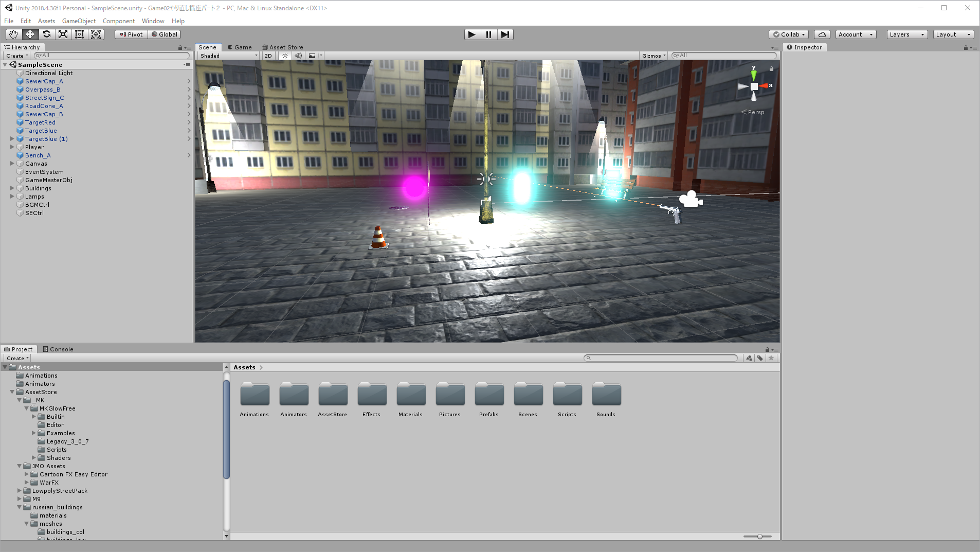Select the Scale tool

[63, 34]
